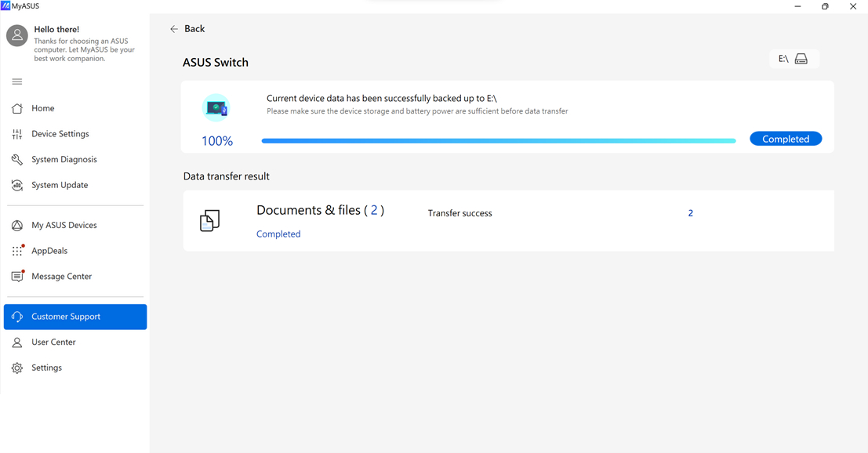The width and height of the screenshot is (868, 453).
Task: Open Settings in the sidebar
Action: (46, 368)
